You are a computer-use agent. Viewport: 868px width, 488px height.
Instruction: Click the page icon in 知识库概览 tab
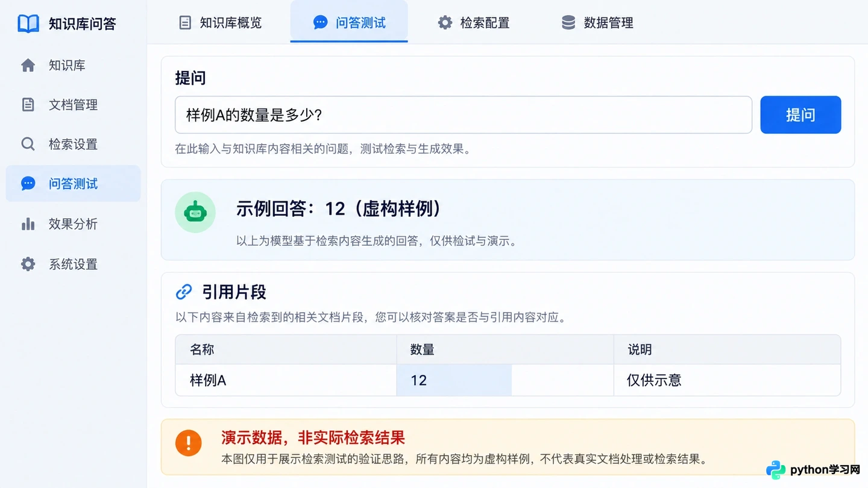tap(185, 23)
